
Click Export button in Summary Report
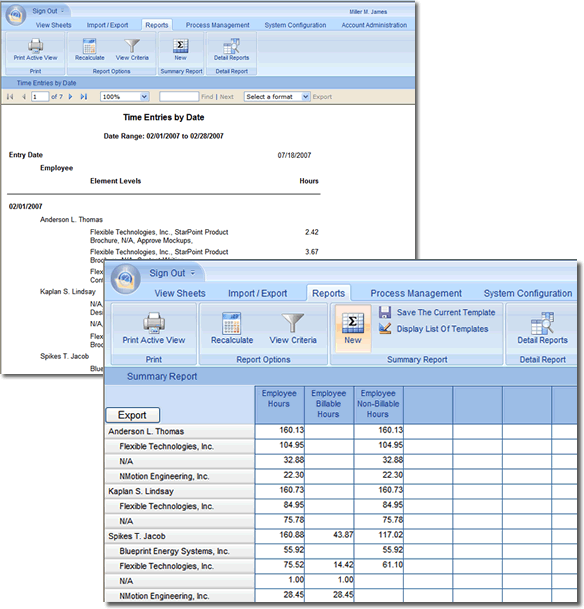(x=132, y=415)
